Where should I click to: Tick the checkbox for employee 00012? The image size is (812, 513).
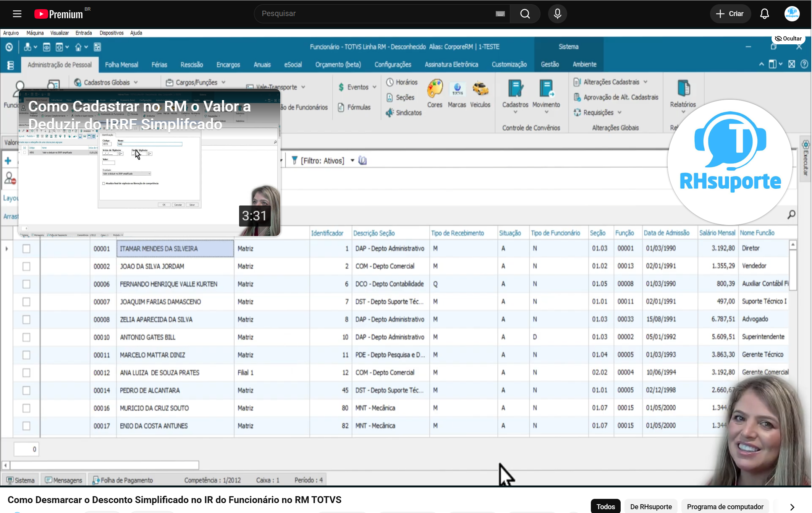click(26, 373)
